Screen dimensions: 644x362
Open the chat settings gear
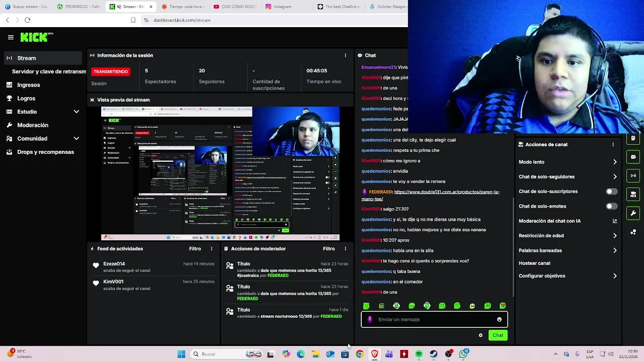(x=480, y=335)
